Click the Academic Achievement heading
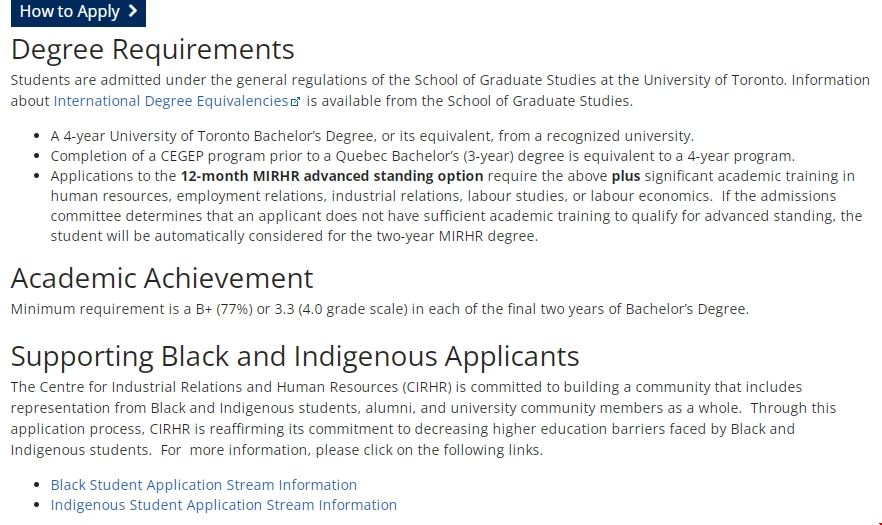The height and width of the screenshot is (525, 882). [x=162, y=277]
